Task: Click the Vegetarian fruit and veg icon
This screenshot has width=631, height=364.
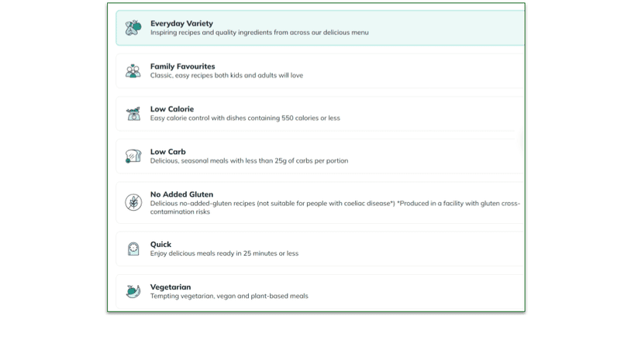Action: point(133,291)
